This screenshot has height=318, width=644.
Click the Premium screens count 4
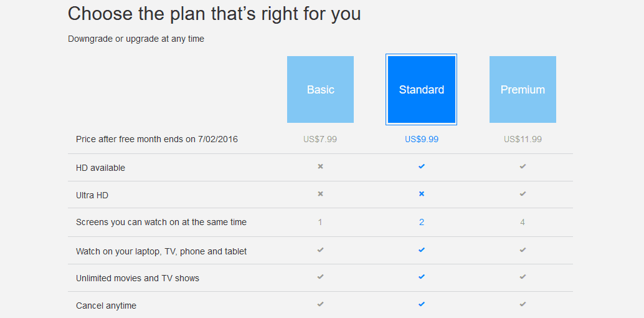point(523,223)
